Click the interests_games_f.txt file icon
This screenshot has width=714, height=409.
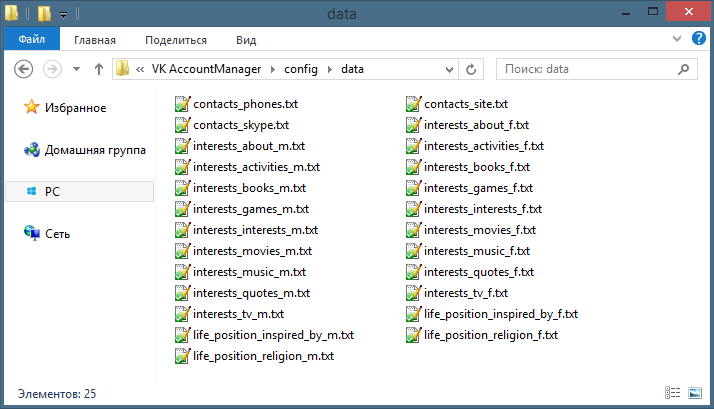click(413, 188)
